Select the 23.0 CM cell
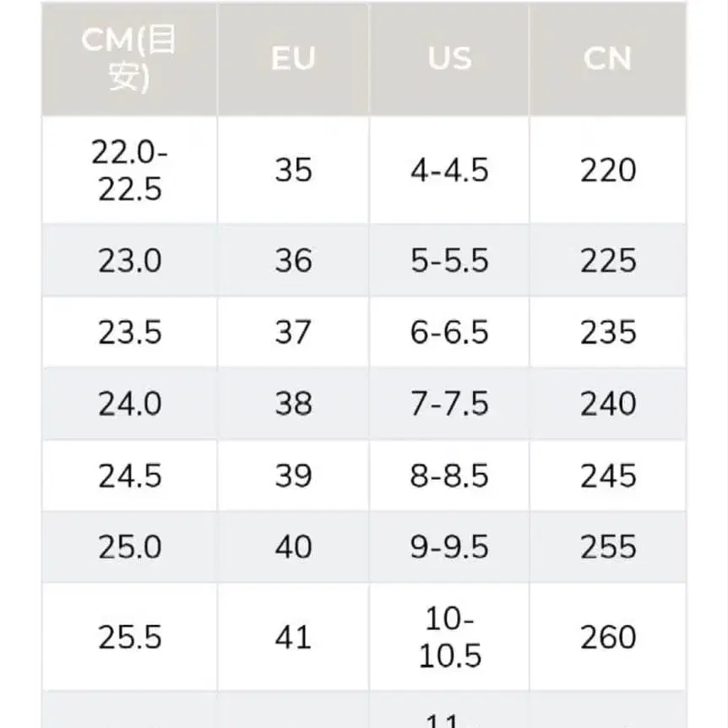 click(129, 260)
